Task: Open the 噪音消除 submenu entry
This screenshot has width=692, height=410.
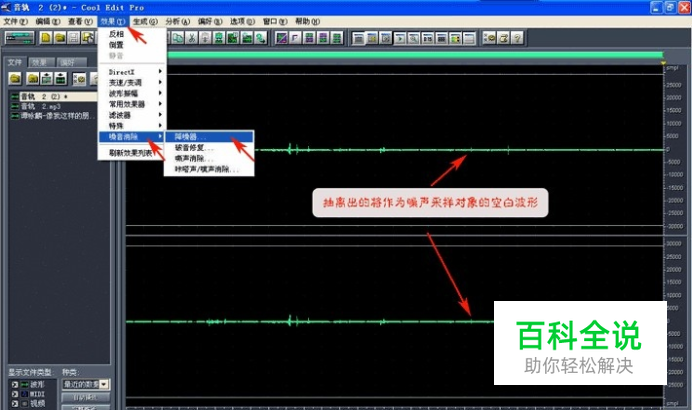Action: coord(132,136)
